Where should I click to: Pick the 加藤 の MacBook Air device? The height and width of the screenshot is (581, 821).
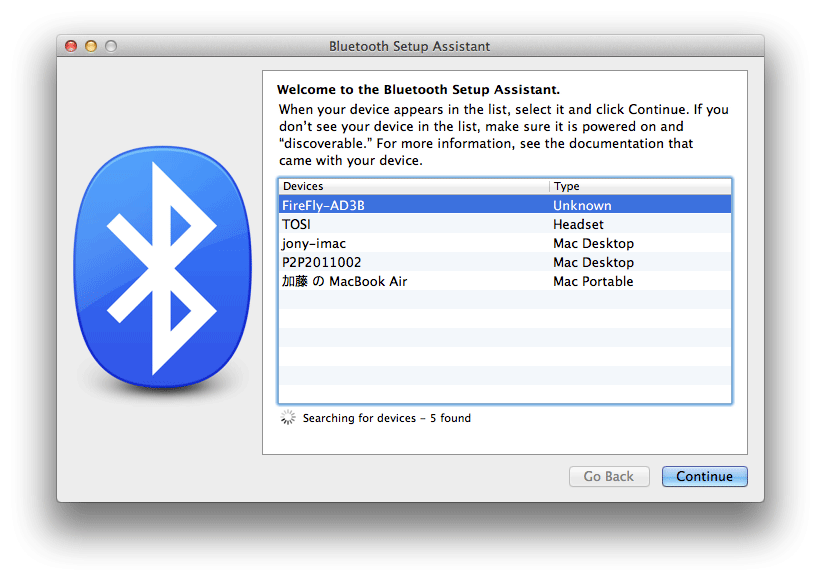pos(505,281)
